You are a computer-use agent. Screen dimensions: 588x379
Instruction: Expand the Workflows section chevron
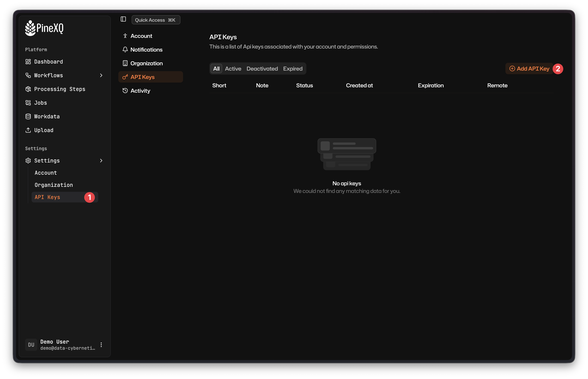coord(101,75)
